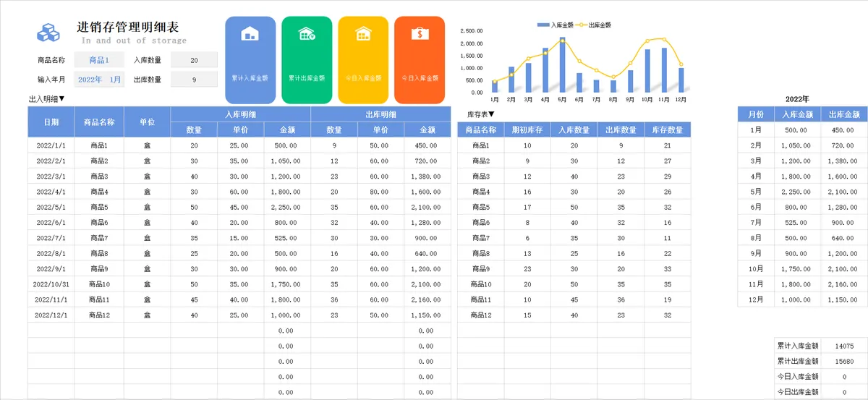Click total value 15680
Image resolution: width=868 pixels, height=400 pixels.
(843, 362)
